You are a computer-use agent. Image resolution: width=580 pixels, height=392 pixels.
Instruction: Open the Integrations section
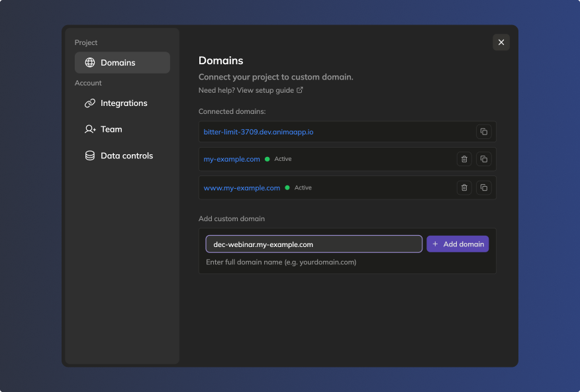pos(122,103)
